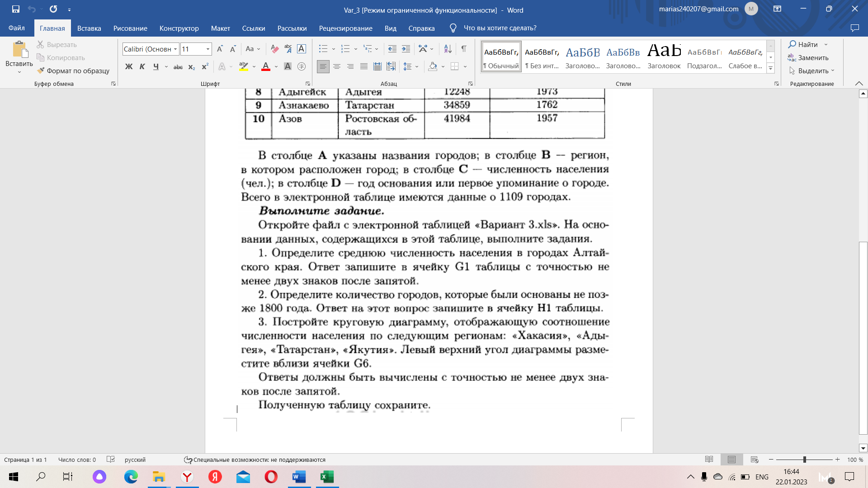Open font size dropdown showing 11
Viewport: 868px width, 488px height.
[x=208, y=49]
